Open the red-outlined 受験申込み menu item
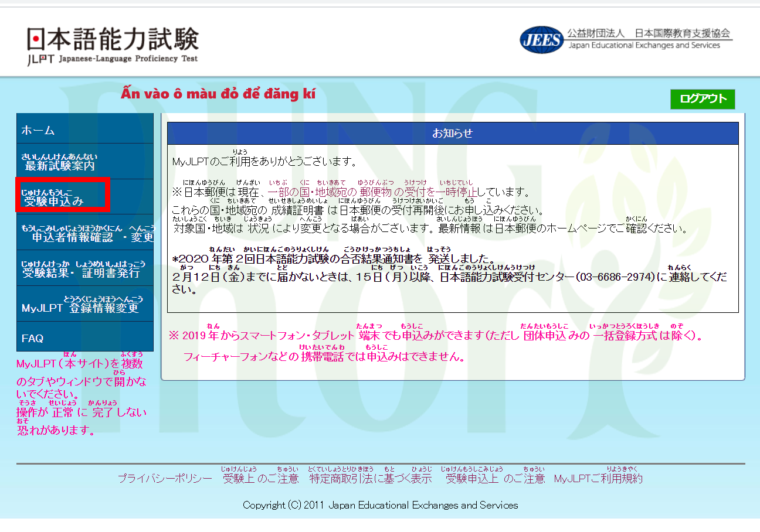The width and height of the screenshot is (760, 532). pos(62,196)
